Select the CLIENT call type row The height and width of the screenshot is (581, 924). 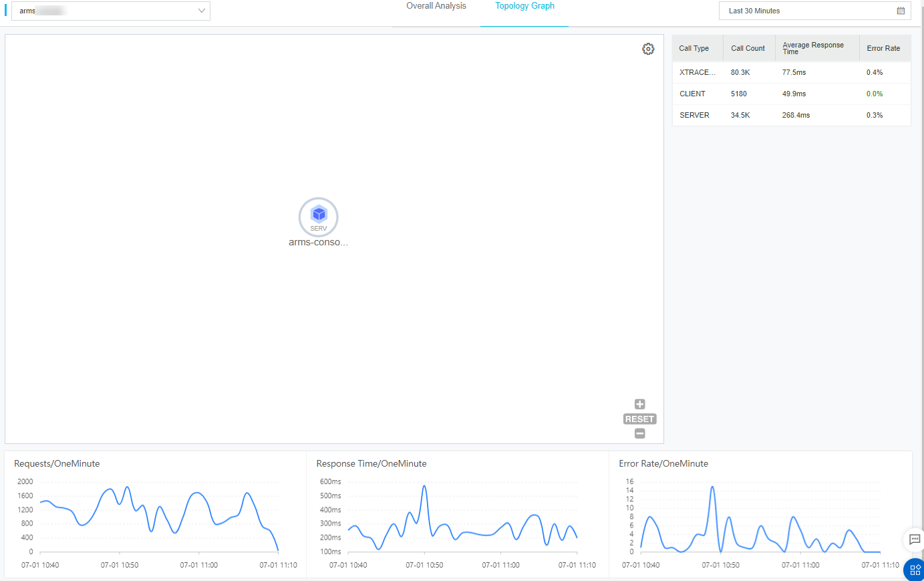coord(791,94)
